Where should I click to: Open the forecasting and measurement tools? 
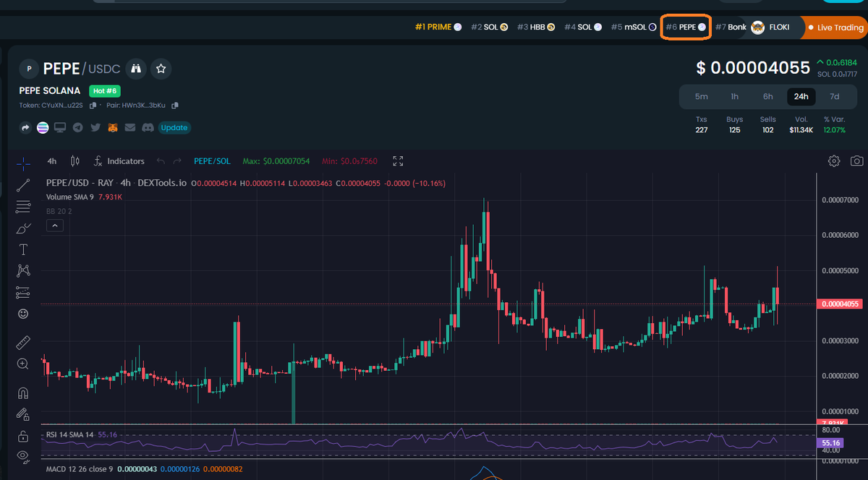point(23,293)
